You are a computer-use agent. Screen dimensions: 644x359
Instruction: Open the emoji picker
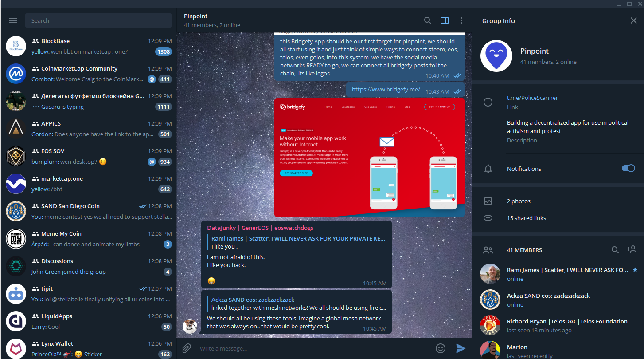[441, 348]
